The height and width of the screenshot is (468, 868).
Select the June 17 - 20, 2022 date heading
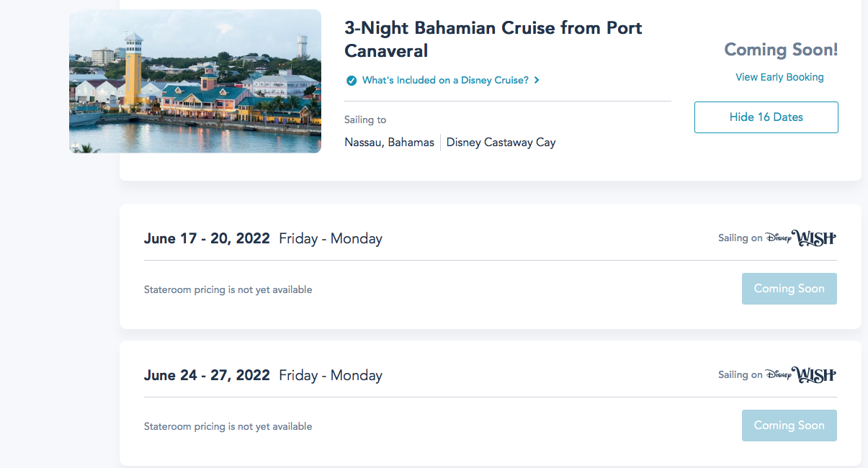207,238
